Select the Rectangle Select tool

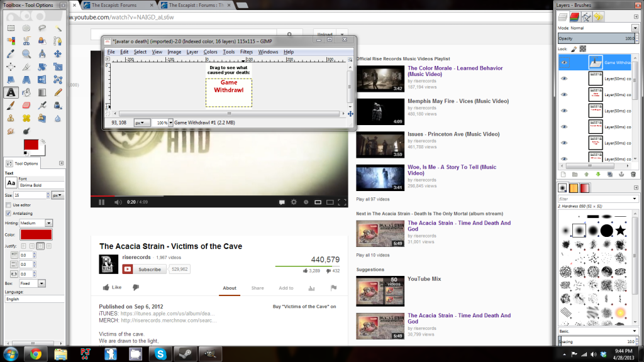[11, 28]
